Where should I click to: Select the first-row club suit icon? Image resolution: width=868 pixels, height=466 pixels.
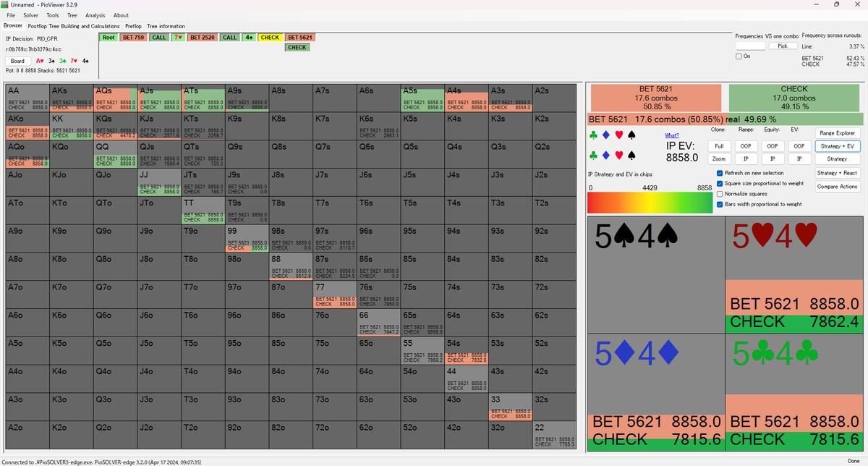pyautogui.click(x=593, y=135)
